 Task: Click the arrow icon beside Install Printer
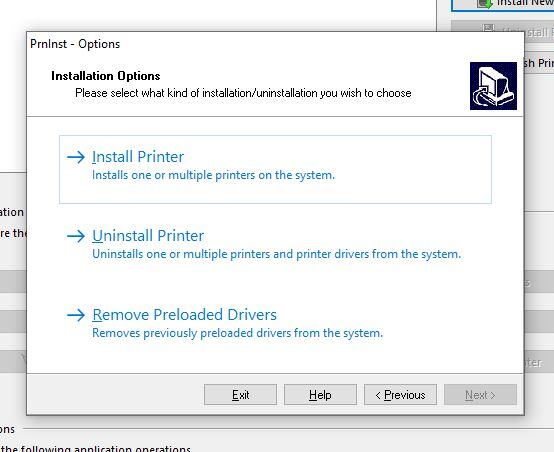click(x=76, y=157)
